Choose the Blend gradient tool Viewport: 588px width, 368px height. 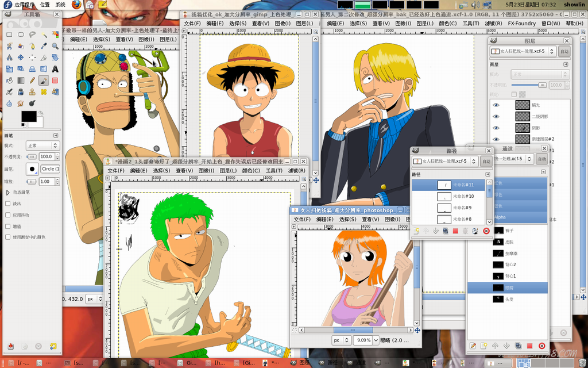21,80
